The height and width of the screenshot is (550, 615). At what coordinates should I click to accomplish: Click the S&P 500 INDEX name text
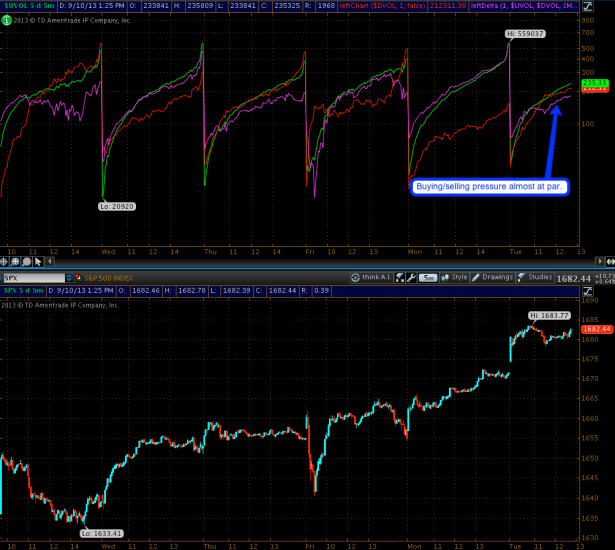tap(109, 278)
